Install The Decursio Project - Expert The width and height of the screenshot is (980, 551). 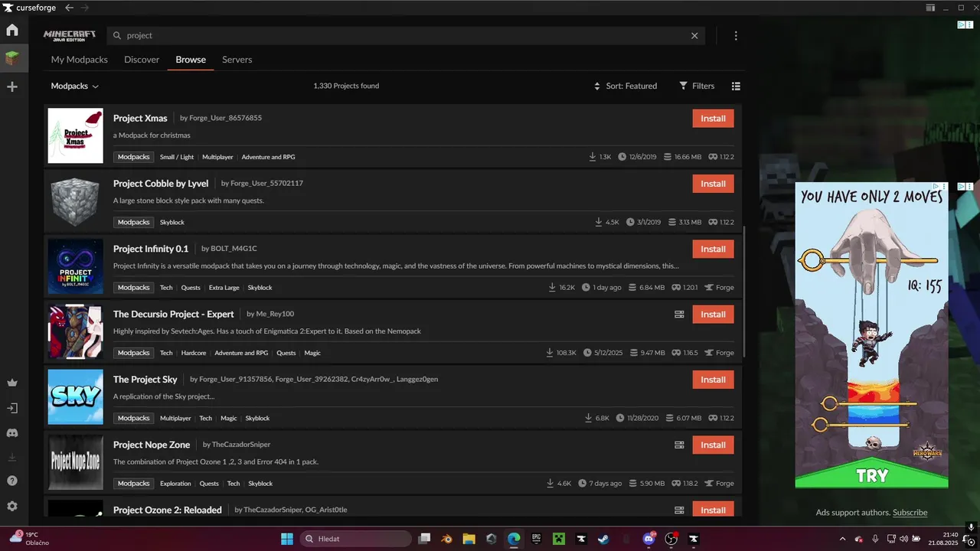click(714, 315)
